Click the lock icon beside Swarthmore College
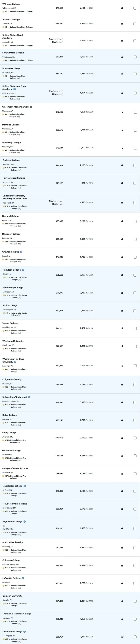This screenshot has width=140, height=644. click(122, 57)
